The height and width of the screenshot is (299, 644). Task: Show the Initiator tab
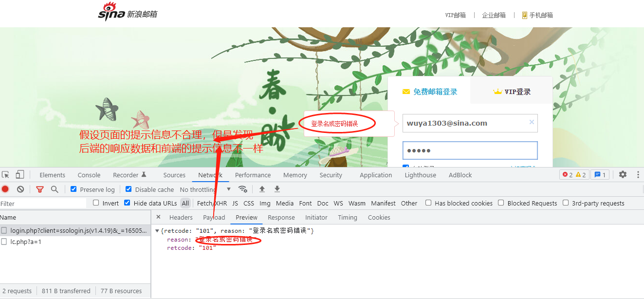coord(316,217)
